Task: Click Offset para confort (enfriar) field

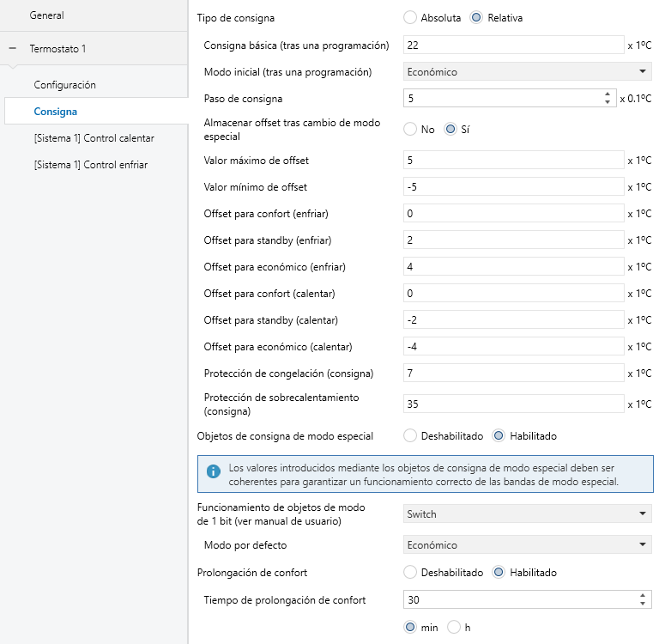Action: tap(514, 213)
